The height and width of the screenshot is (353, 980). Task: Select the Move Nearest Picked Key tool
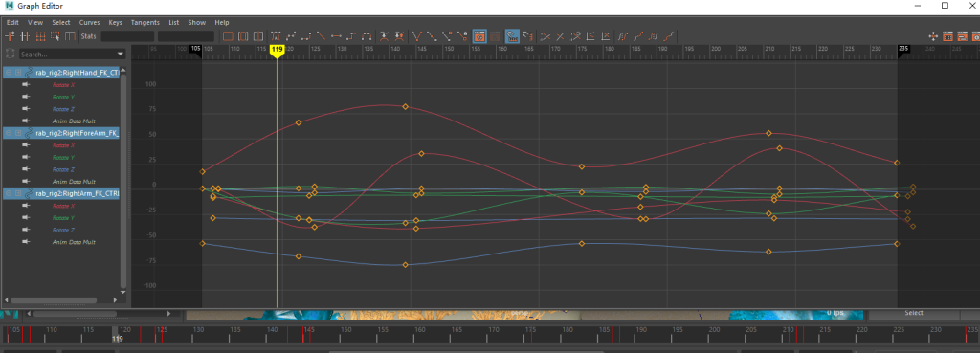[10, 36]
